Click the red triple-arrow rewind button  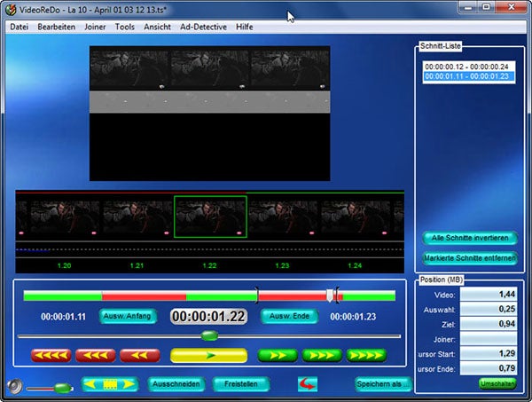96,356
